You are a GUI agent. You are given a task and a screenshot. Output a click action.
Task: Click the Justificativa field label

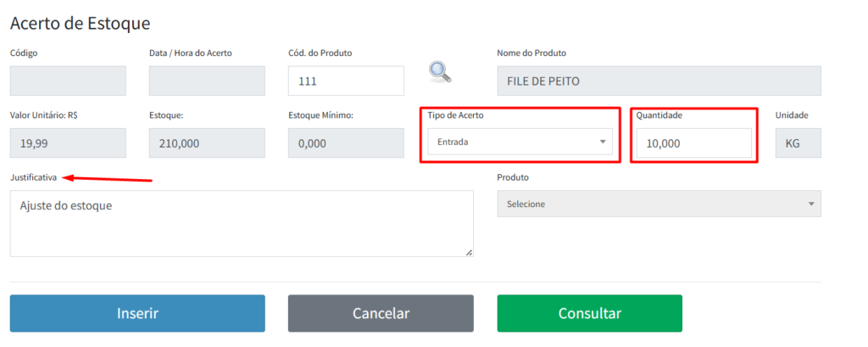pos(34,177)
